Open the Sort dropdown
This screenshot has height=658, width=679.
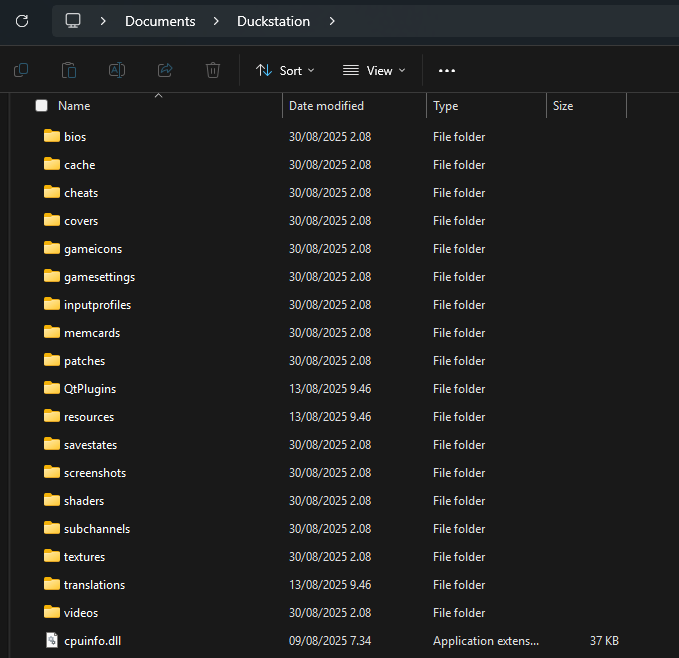pos(285,71)
